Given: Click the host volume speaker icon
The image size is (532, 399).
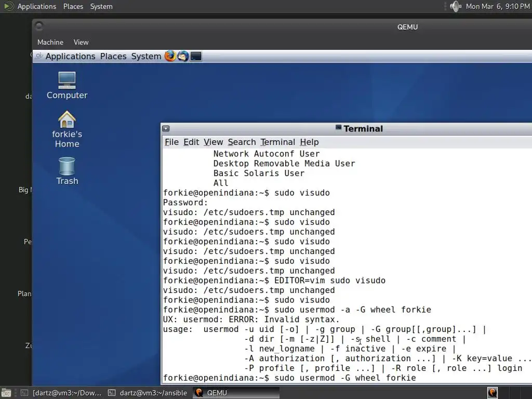Looking at the screenshot, I should coord(456,6).
